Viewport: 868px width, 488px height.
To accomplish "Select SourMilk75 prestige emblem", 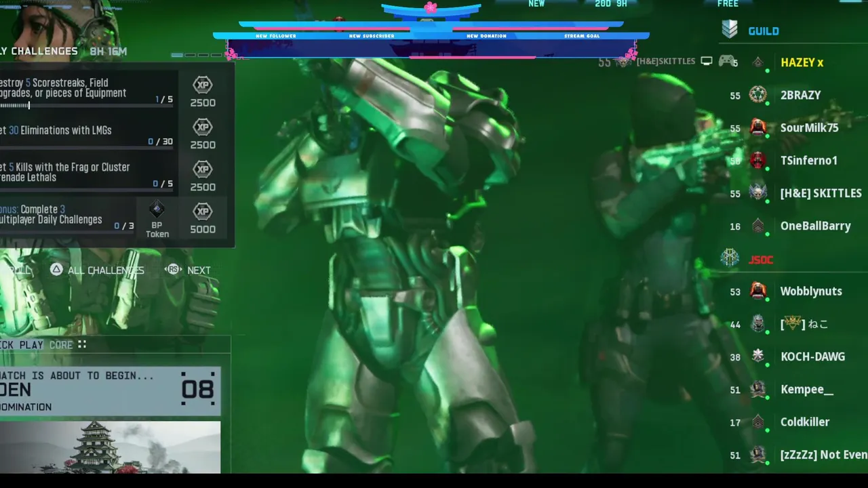I will pyautogui.click(x=758, y=127).
